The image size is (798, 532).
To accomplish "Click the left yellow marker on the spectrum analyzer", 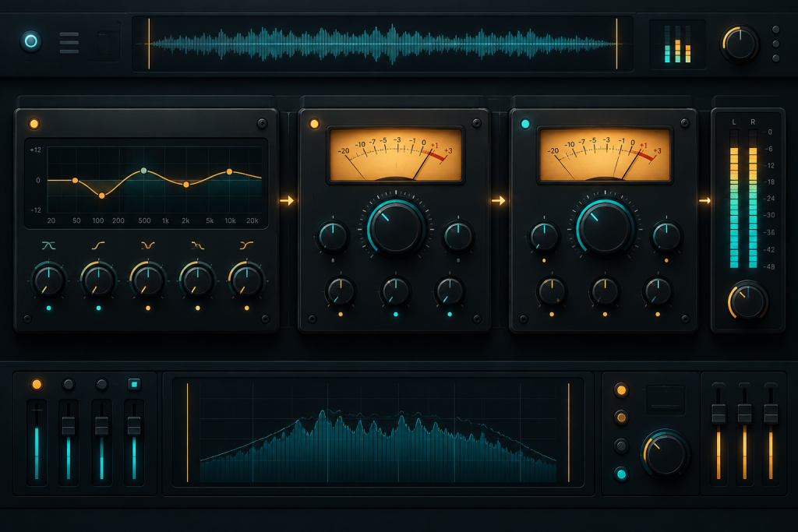I will [x=187, y=432].
